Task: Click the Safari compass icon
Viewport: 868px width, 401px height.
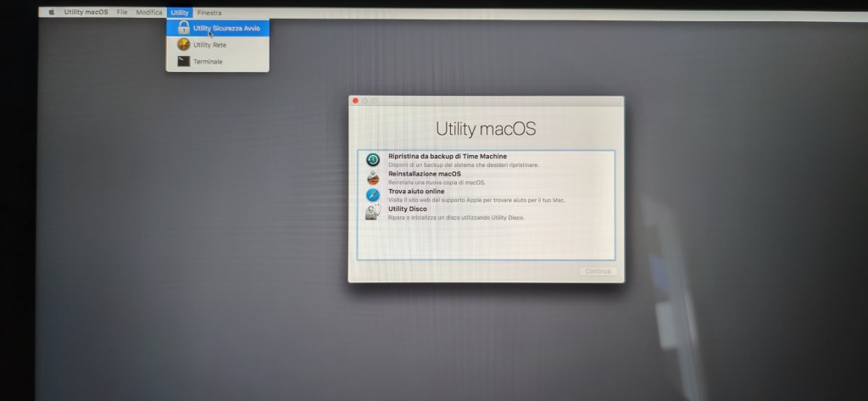Action: (x=373, y=195)
